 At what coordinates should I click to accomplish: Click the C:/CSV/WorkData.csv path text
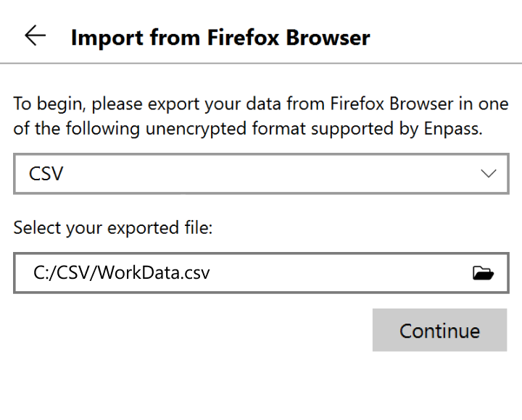click(122, 273)
